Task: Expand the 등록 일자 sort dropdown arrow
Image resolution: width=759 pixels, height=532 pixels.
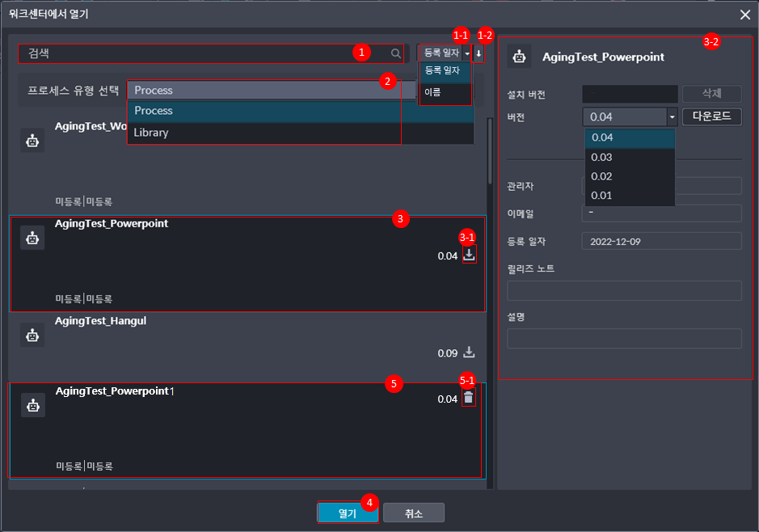Action: coord(467,53)
